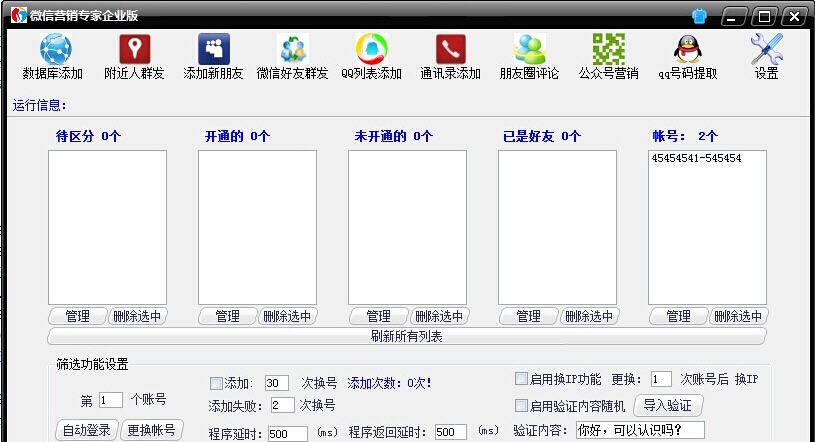This screenshot has width=815, height=442.
Task: Click 更换帐号 button
Action: click(151, 431)
